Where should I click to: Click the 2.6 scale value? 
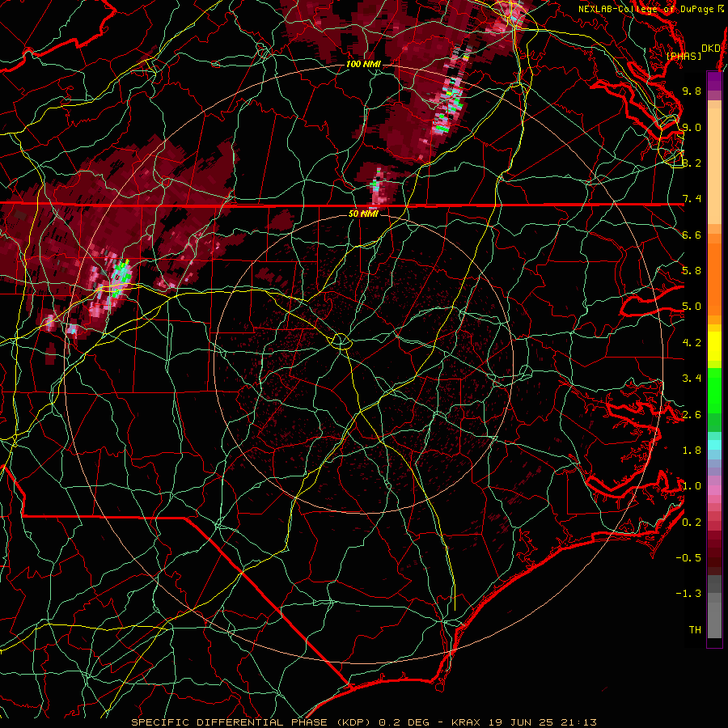pyautogui.click(x=692, y=415)
